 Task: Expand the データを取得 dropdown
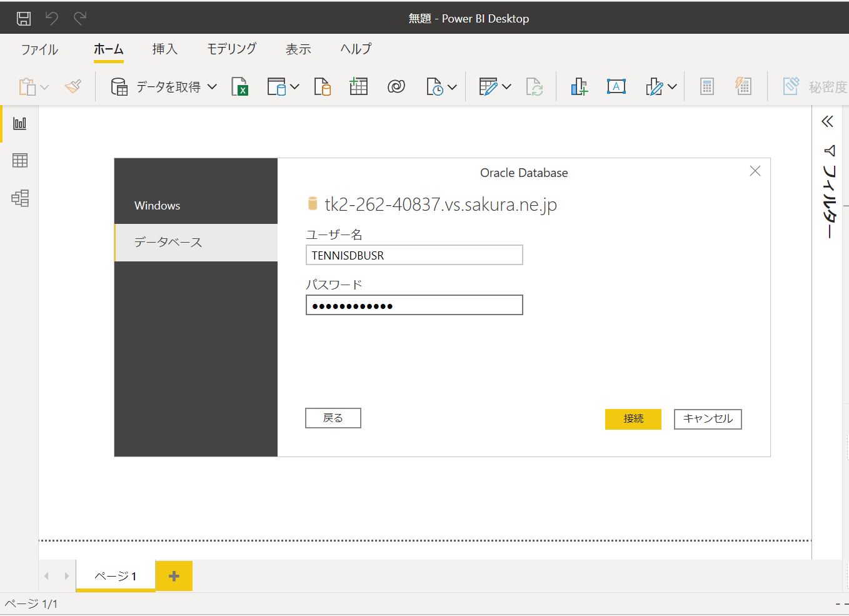pos(212,86)
